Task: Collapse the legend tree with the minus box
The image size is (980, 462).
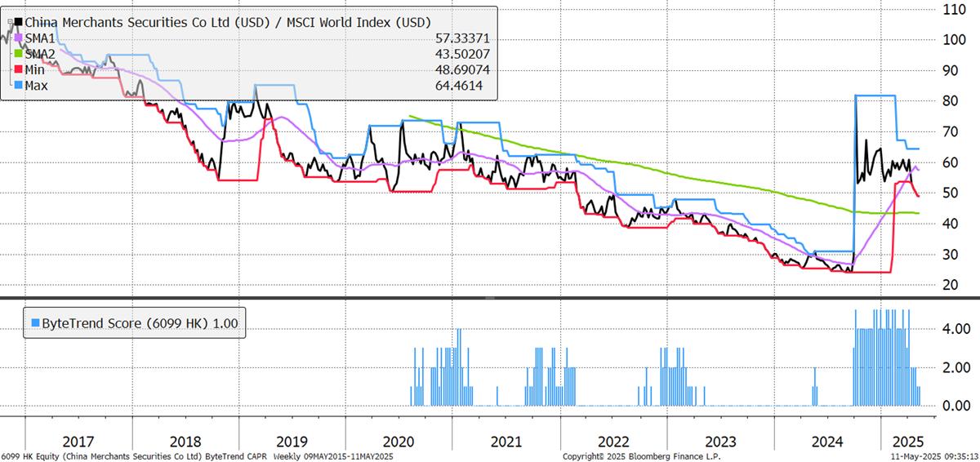Action: pyautogui.click(x=9, y=22)
